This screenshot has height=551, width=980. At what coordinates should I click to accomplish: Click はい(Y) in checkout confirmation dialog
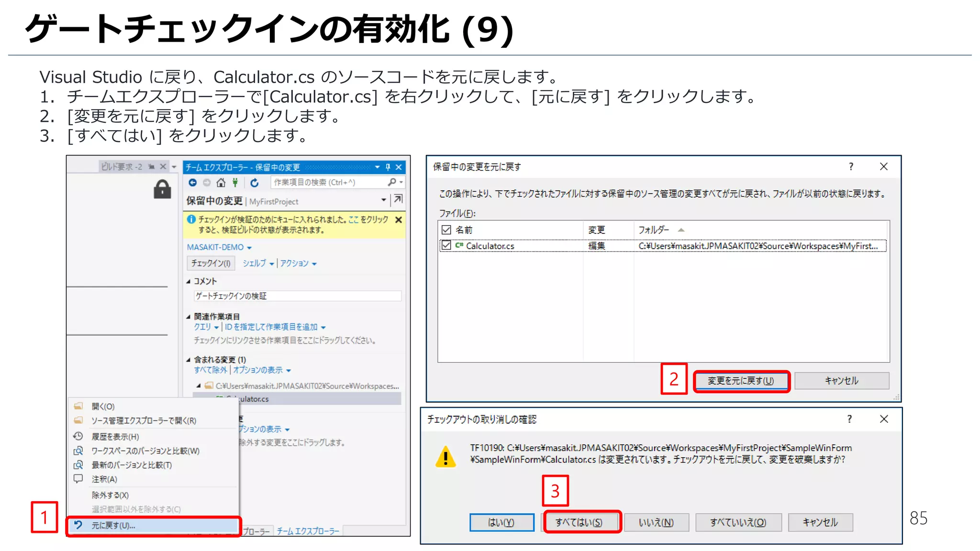click(x=501, y=522)
